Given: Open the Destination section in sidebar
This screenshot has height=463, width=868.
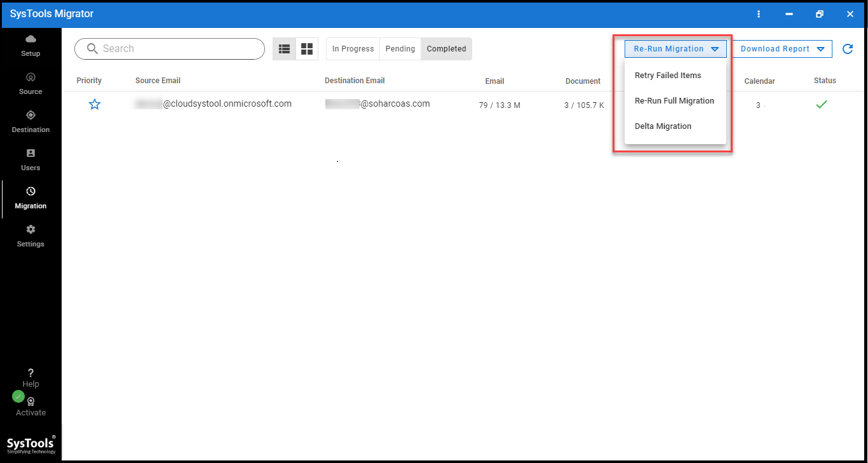Looking at the screenshot, I should point(31,122).
